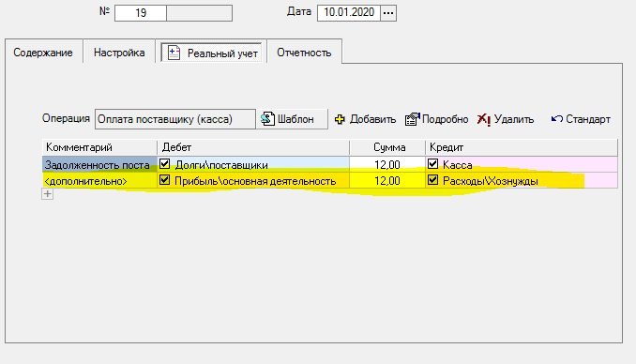This screenshot has width=636, height=364.
Task: Click the Стандарт button label
Action: (588, 119)
